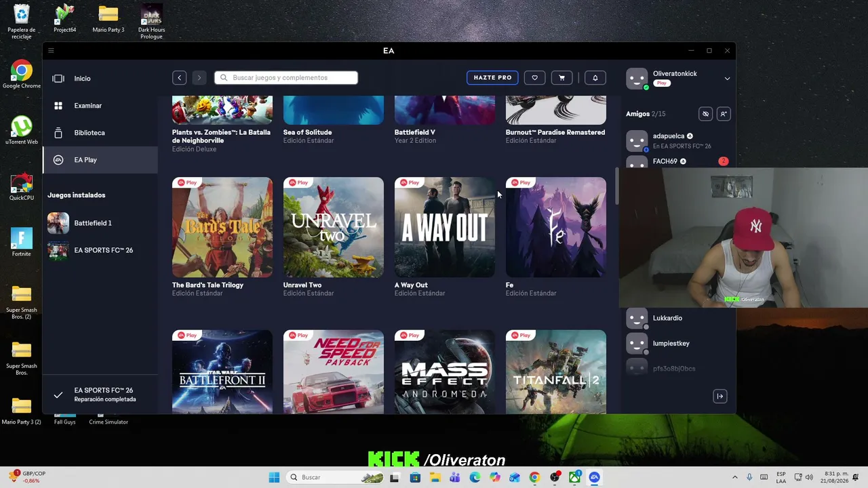The height and width of the screenshot is (488, 868).
Task: Open Need for Speed Payback cover
Action: point(334,371)
